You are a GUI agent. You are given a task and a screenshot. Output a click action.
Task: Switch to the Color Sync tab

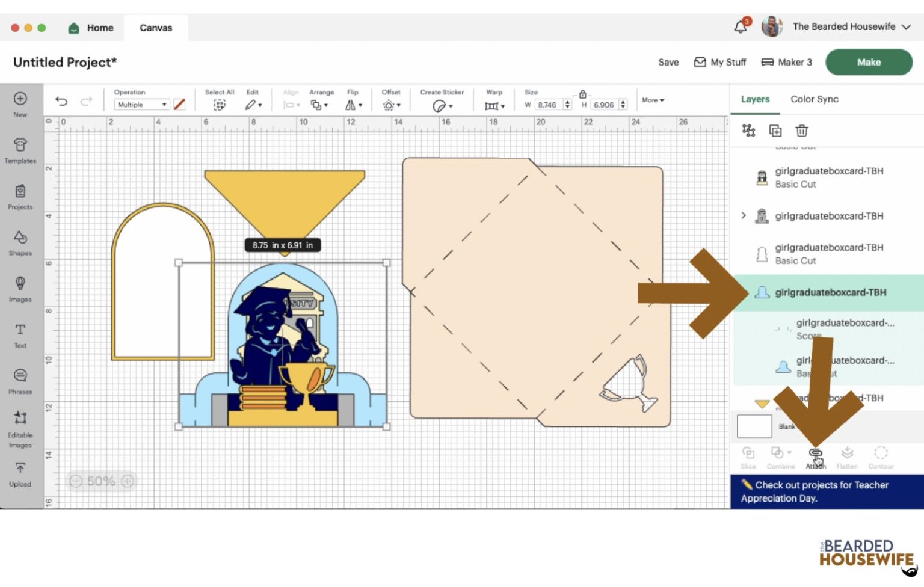click(x=814, y=99)
